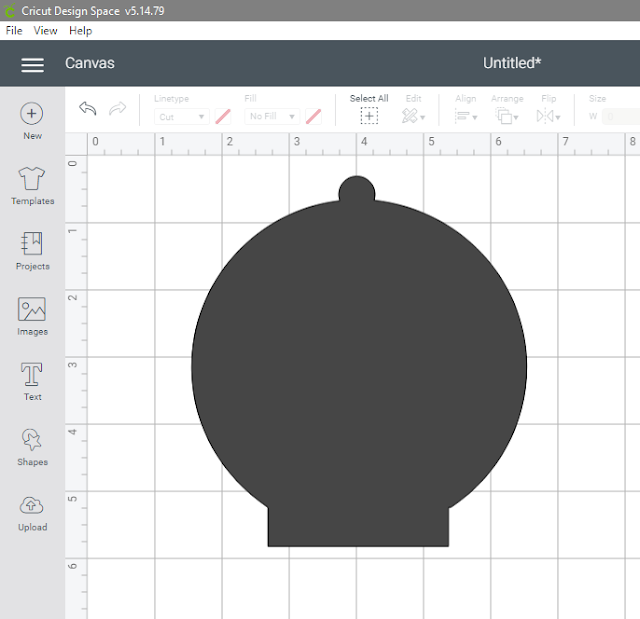640x619 pixels.
Task: Select the Text tool
Action: (32, 381)
